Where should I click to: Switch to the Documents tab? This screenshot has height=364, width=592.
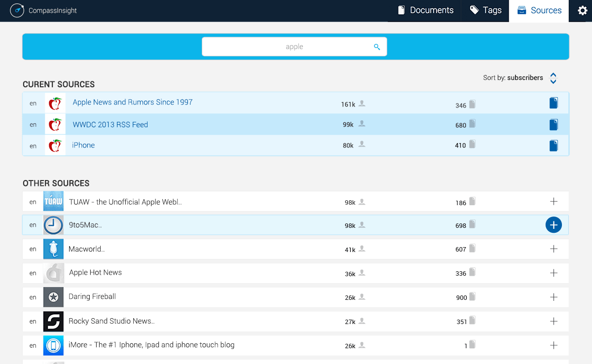[x=425, y=10]
